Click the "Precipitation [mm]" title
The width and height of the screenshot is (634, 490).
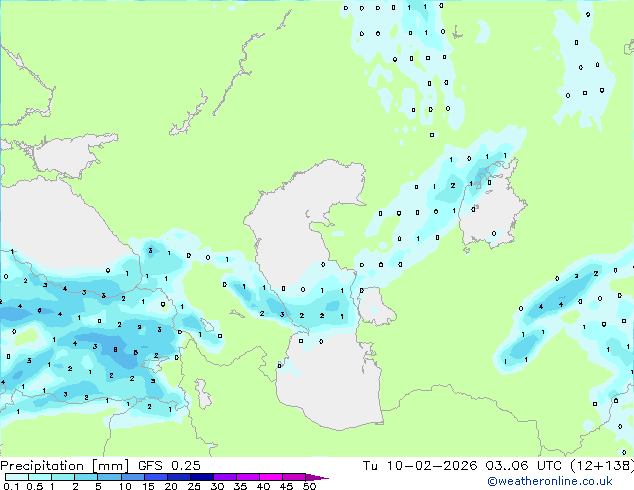click(x=64, y=466)
